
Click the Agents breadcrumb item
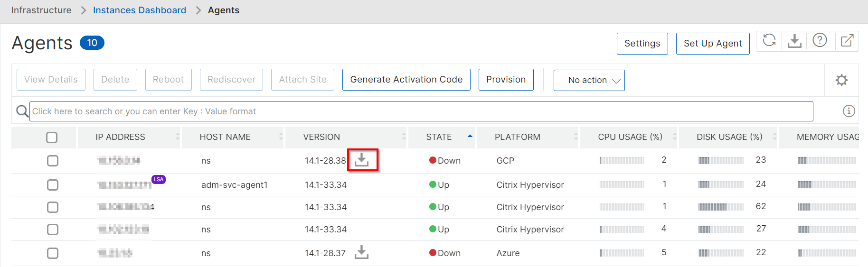point(224,10)
